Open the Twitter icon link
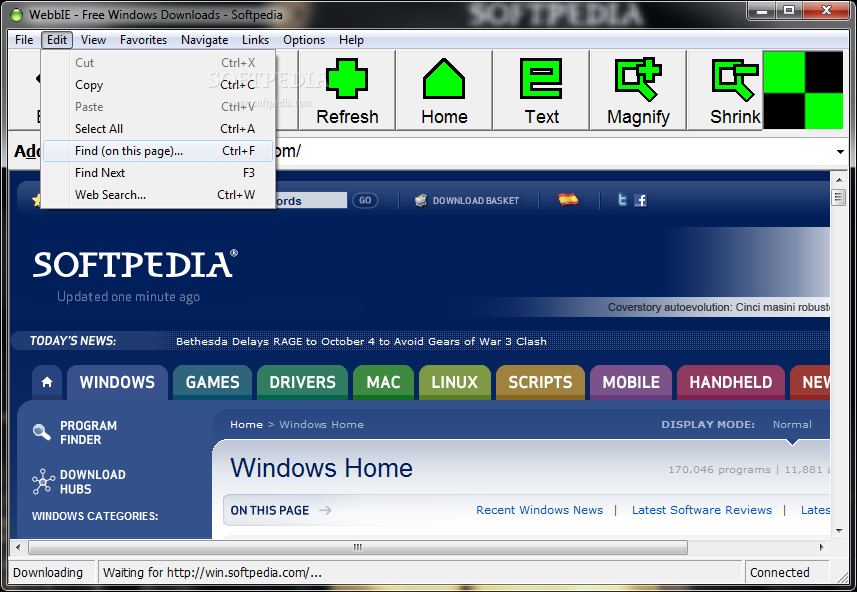857x592 pixels. (622, 200)
